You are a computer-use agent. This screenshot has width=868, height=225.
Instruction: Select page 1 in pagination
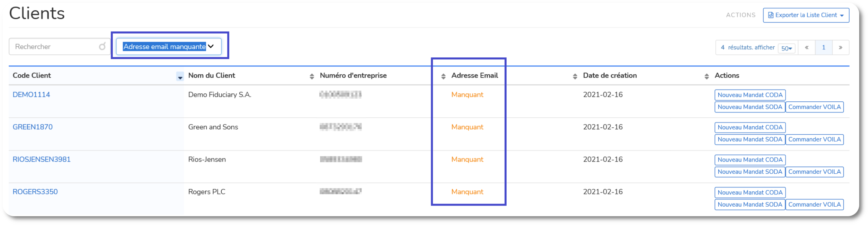click(x=824, y=47)
